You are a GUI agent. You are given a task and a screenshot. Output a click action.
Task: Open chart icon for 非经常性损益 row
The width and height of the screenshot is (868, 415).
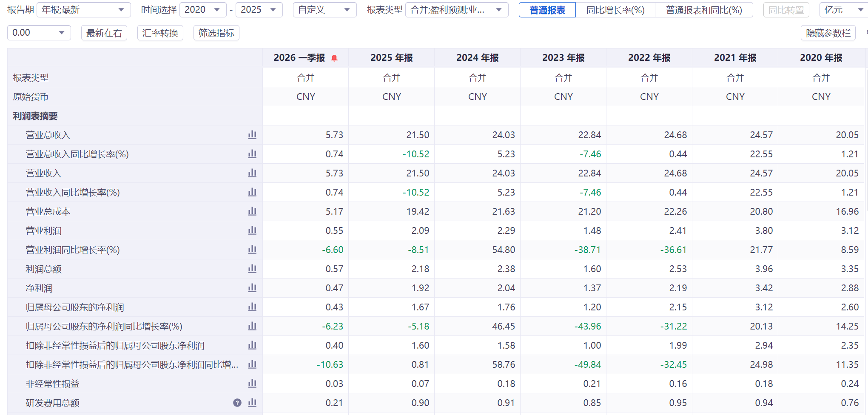tap(252, 384)
